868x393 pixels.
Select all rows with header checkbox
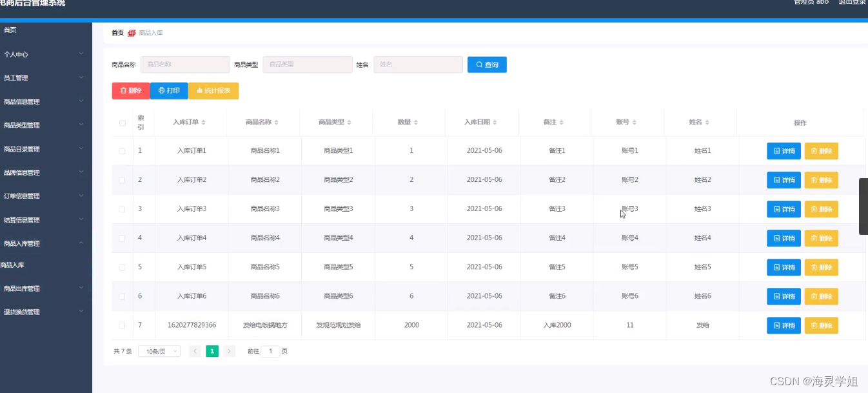pyautogui.click(x=123, y=123)
